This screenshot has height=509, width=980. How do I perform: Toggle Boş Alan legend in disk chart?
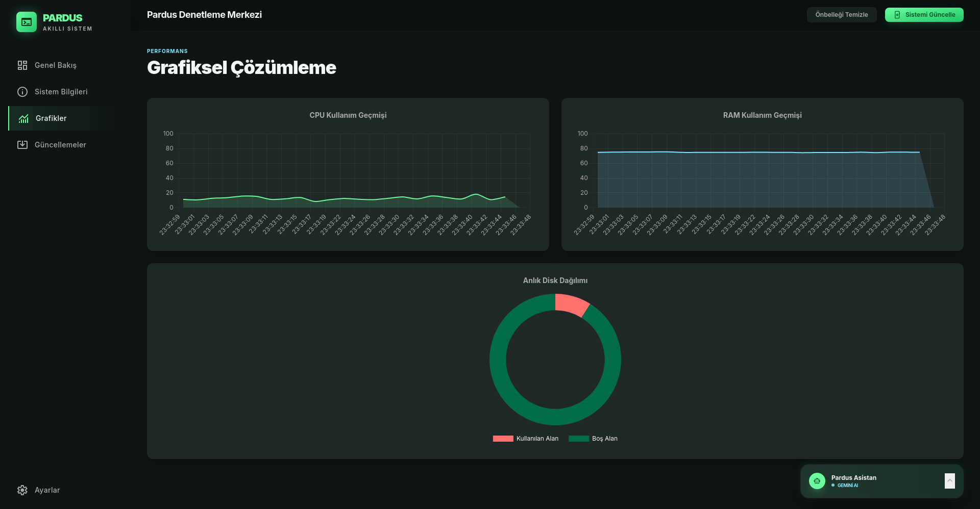tap(593, 439)
